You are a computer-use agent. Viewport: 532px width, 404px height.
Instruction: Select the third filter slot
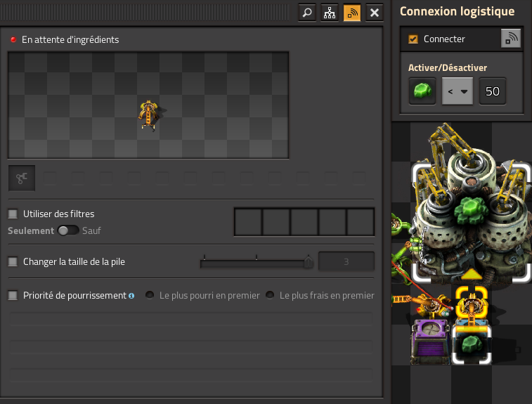pyautogui.click(x=304, y=222)
